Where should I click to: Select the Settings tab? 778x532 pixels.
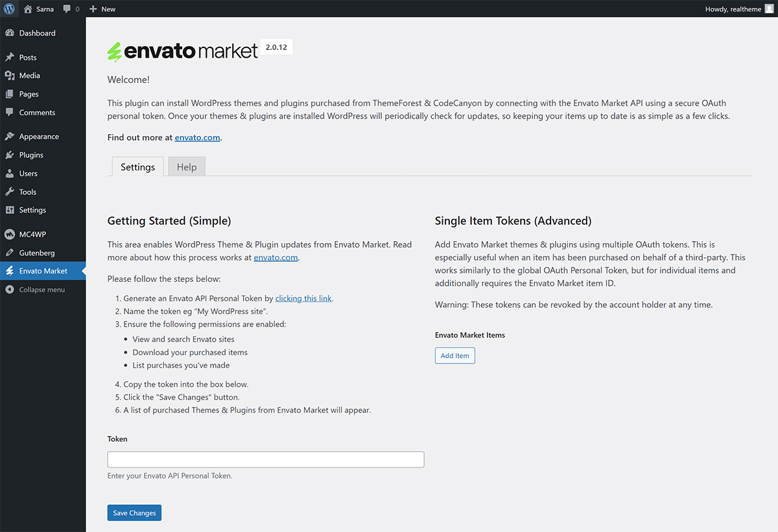pos(137,167)
